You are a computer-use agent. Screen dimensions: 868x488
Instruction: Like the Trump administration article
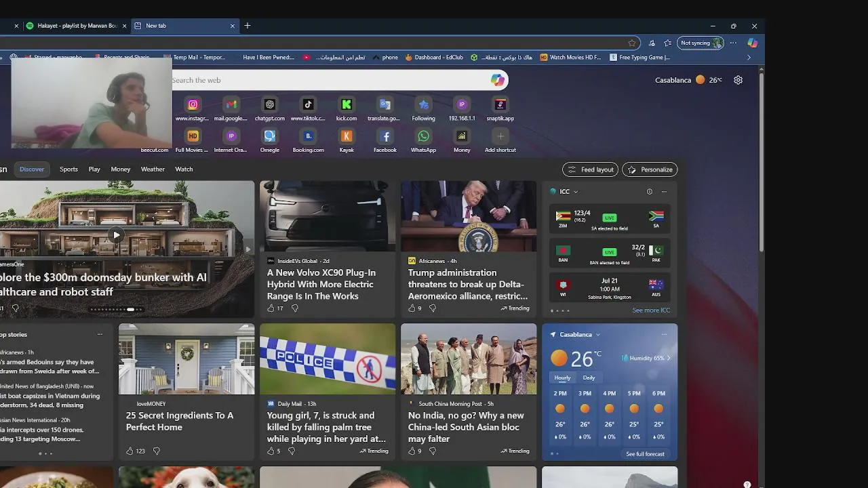[x=412, y=308]
